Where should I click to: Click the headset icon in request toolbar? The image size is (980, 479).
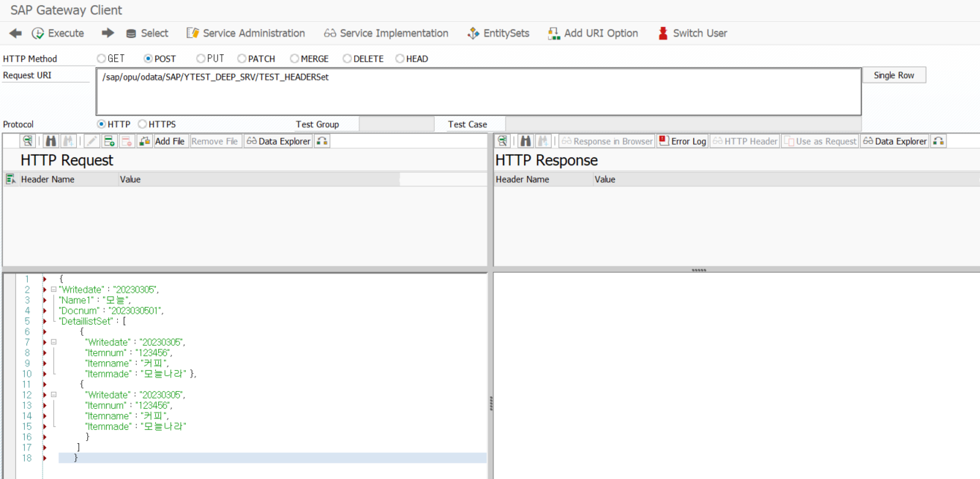tap(322, 141)
